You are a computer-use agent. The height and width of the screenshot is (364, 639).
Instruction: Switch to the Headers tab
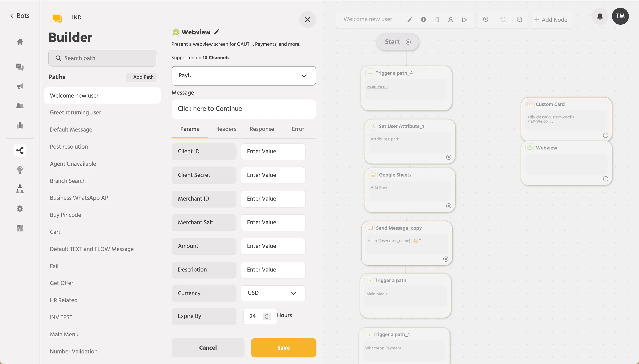[x=226, y=129]
